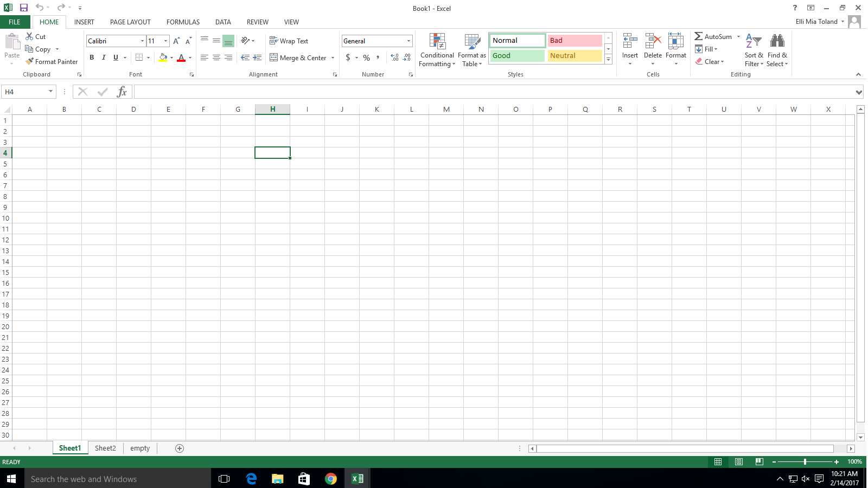Open Conditional Formatting menu
The width and height of the screenshot is (868, 488).
click(437, 50)
